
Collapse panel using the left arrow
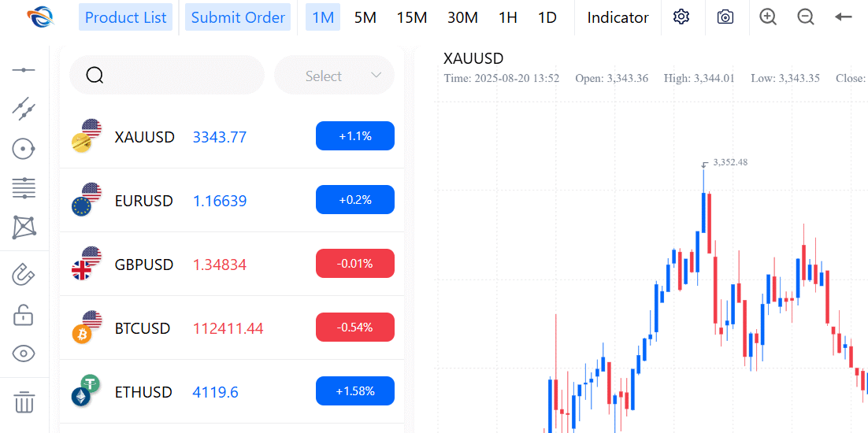[844, 17]
